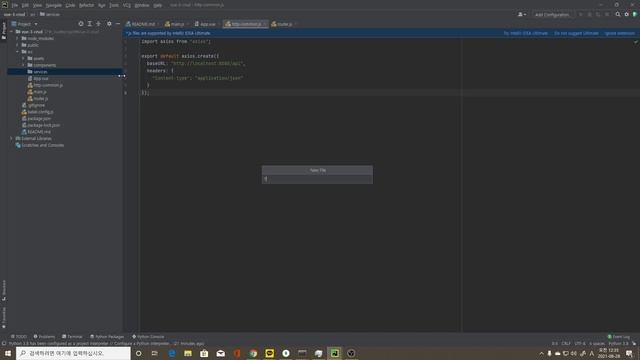The width and height of the screenshot is (640, 360).
Task: Click the Expand All icon in Project panel
Action: 90,24
